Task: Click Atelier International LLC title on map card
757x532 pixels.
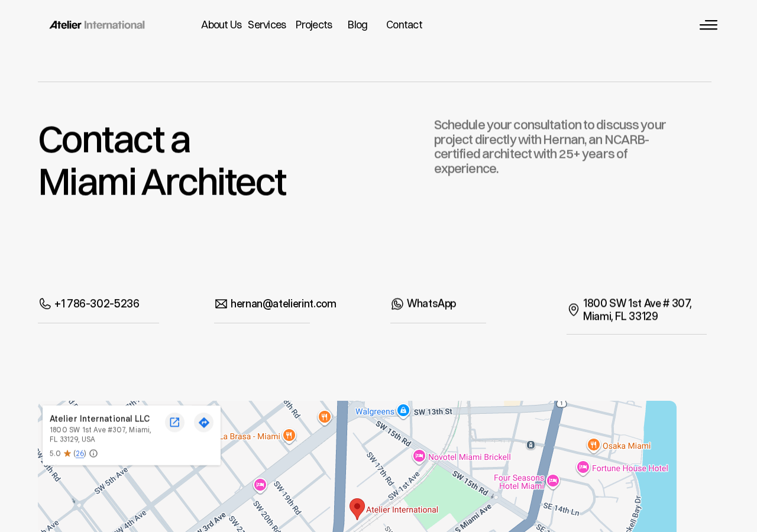Action: coord(100,419)
